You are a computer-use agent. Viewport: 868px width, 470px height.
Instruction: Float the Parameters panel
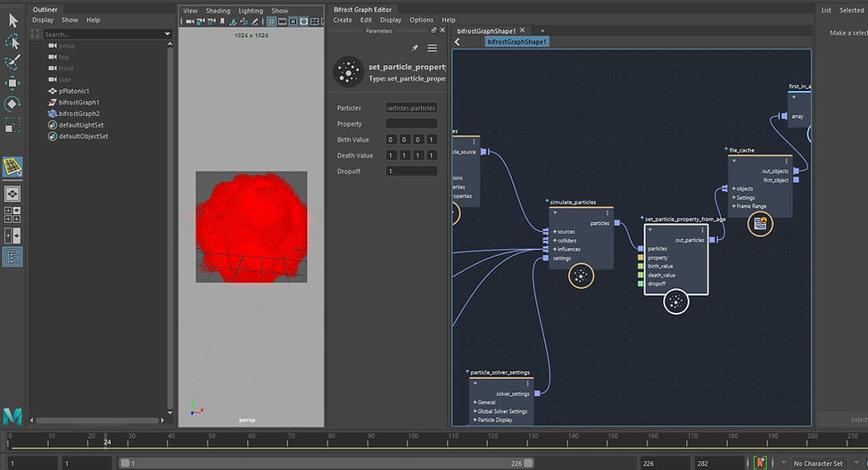click(x=434, y=30)
